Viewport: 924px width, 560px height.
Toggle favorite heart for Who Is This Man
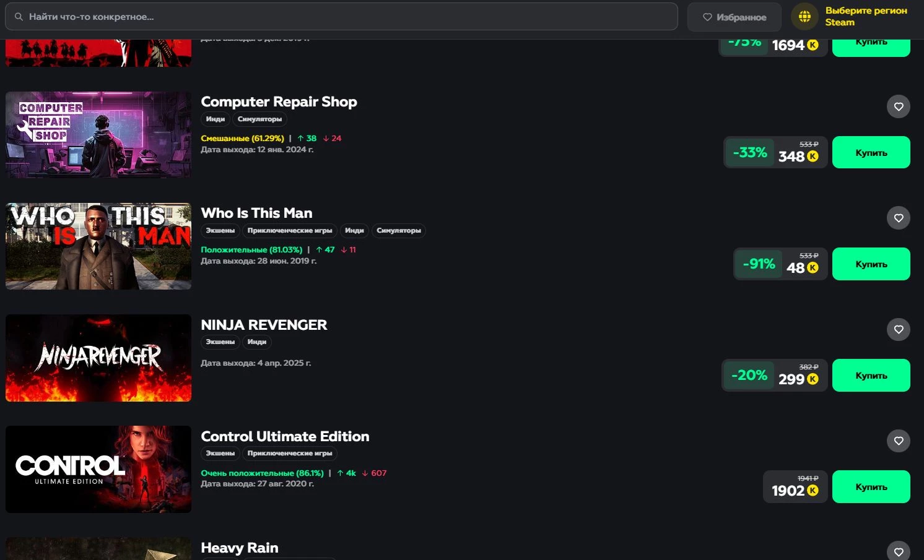click(898, 218)
